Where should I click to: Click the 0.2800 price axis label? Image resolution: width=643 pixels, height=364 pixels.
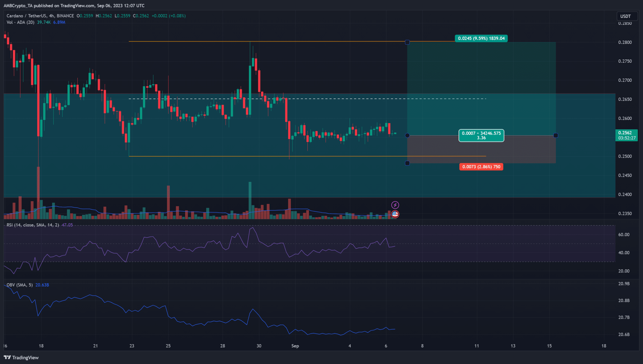(625, 42)
